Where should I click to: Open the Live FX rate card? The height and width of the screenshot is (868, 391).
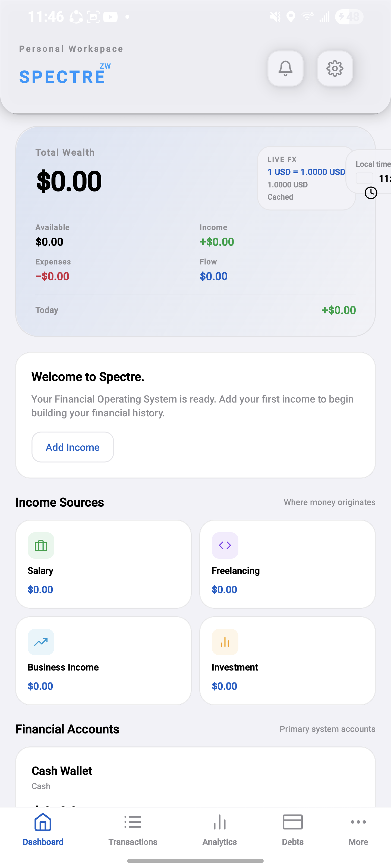(x=306, y=178)
